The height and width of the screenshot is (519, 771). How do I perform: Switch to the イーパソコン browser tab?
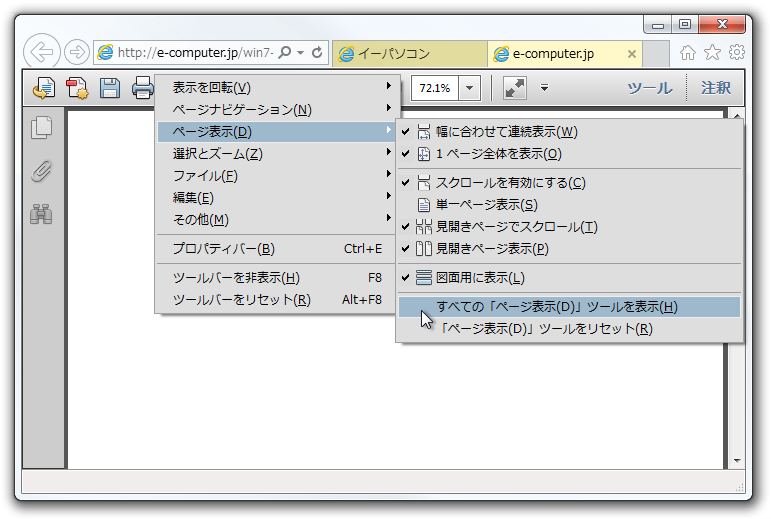tap(410, 53)
